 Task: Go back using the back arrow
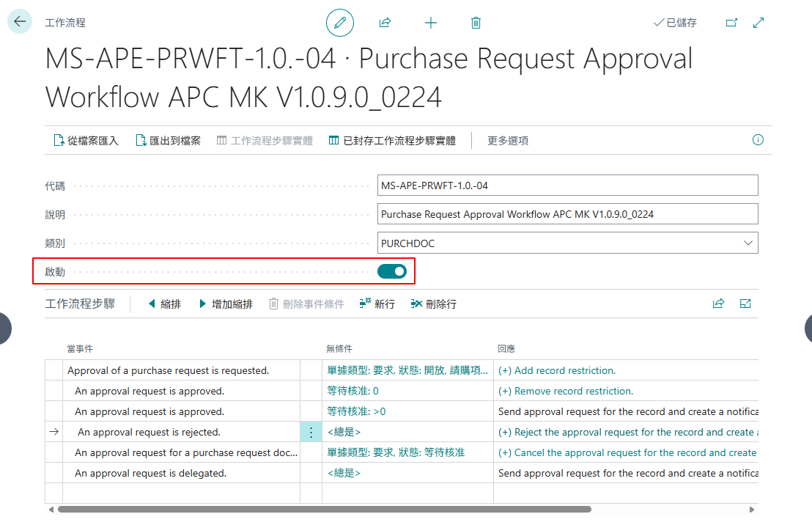click(x=20, y=22)
